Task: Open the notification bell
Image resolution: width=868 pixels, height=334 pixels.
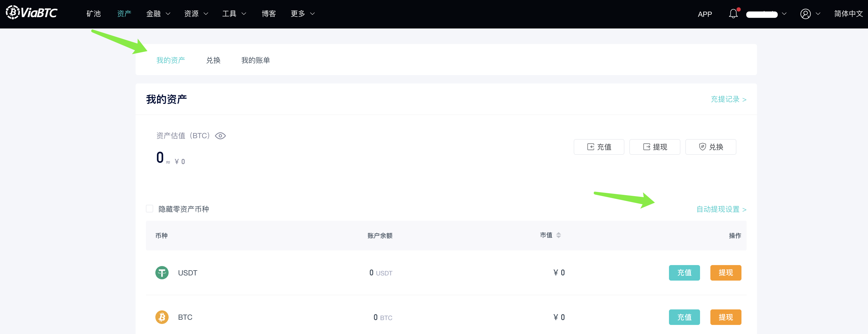Action: pos(733,14)
